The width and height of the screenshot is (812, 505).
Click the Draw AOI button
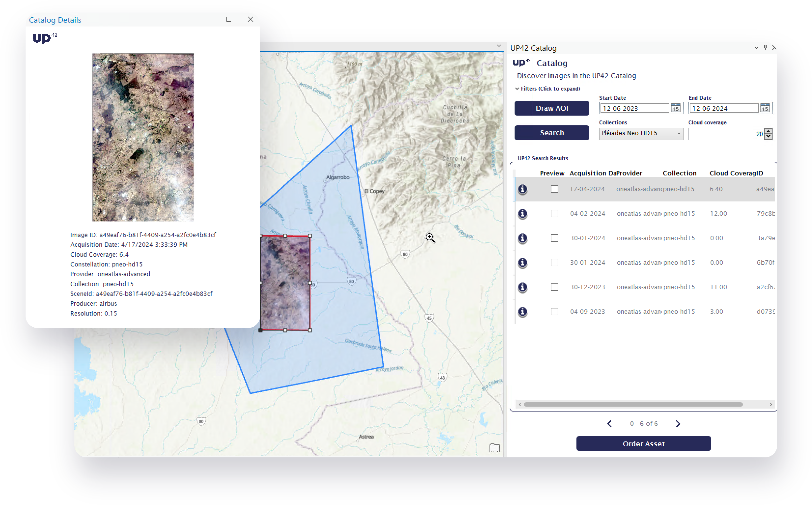tap(552, 108)
